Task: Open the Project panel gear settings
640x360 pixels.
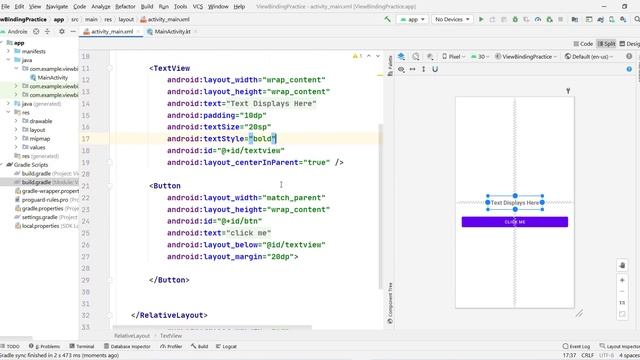Action: pyautogui.click(x=62, y=31)
